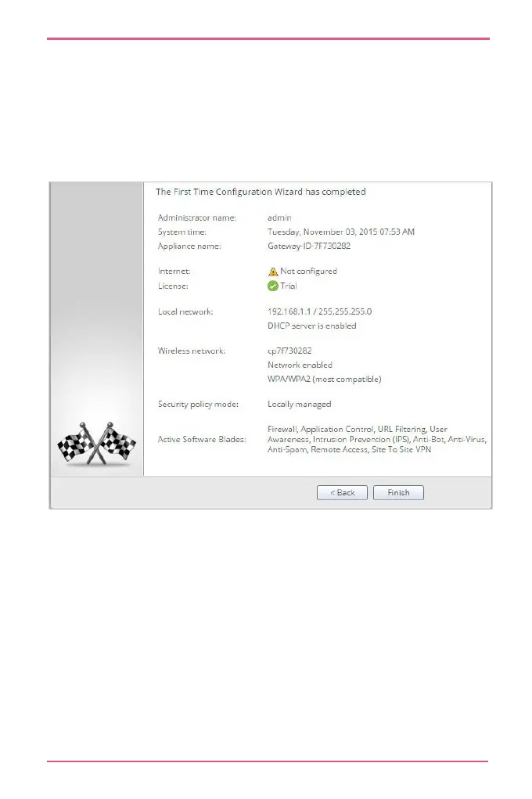Click the Active Software Blades label

tap(202, 439)
